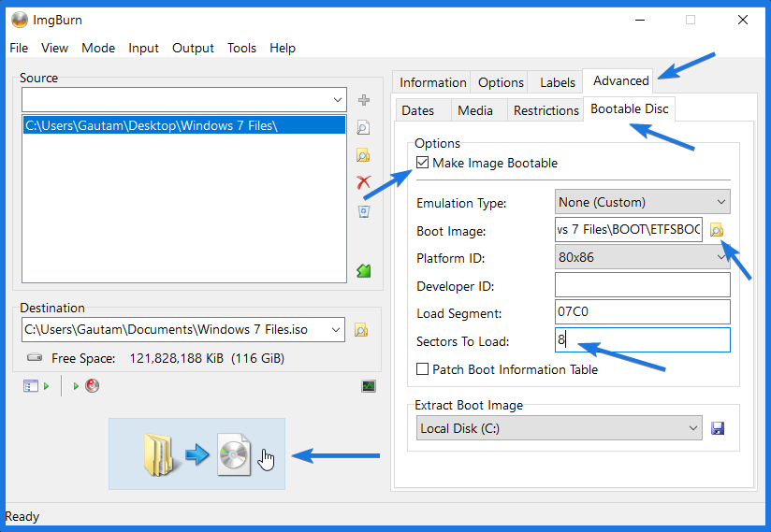Image resolution: width=771 pixels, height=532 pixels.
Task: Click the add file plus icon
Action: point(364,100)
